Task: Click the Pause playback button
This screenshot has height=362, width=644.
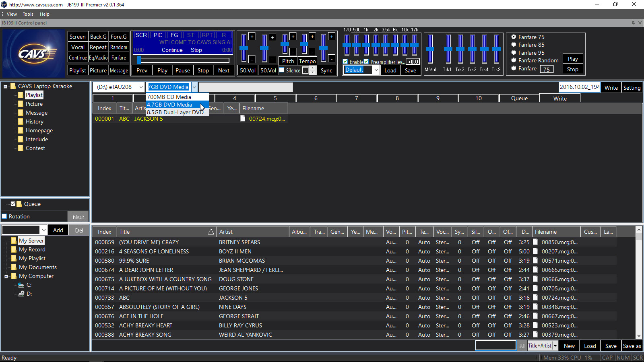Action: coord(183,70)
